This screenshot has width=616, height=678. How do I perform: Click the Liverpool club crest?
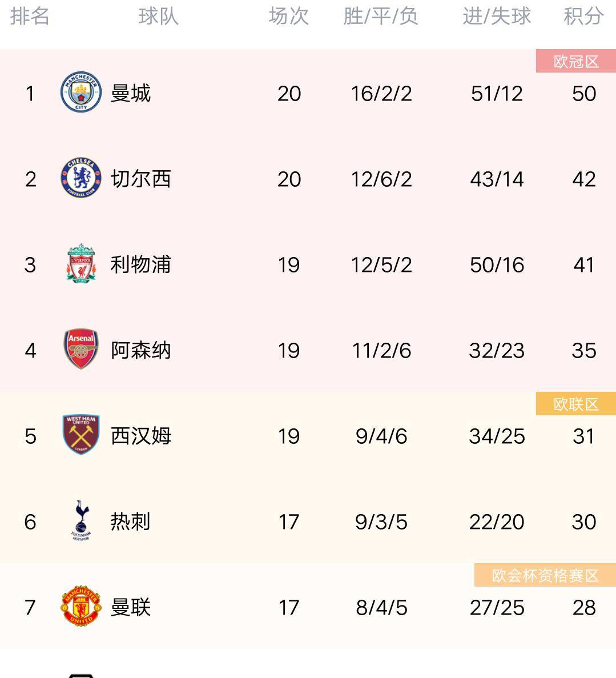coord(81,263)
